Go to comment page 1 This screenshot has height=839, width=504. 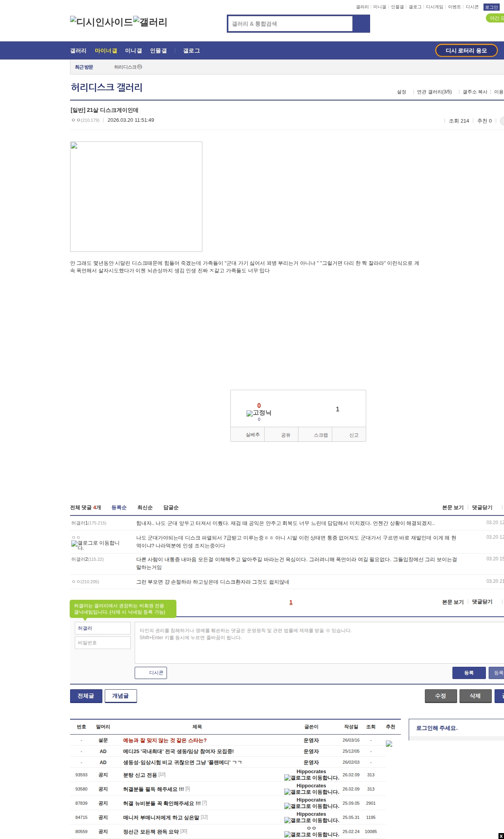tap(291, 602)
